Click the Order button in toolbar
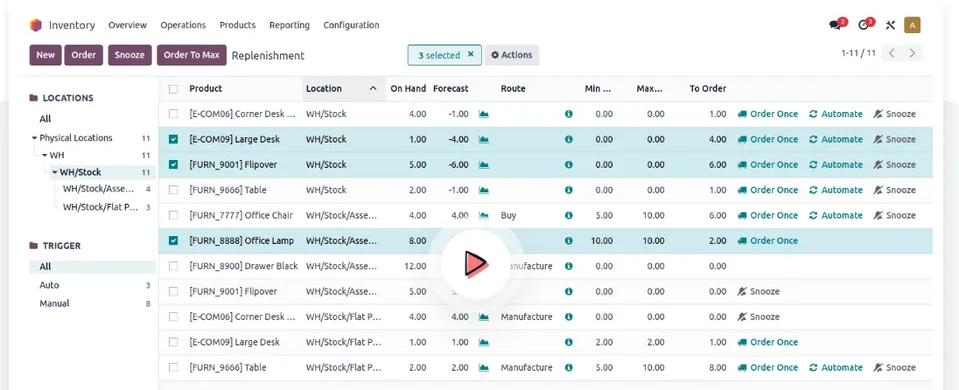959x390 pixels. [84, 55]
